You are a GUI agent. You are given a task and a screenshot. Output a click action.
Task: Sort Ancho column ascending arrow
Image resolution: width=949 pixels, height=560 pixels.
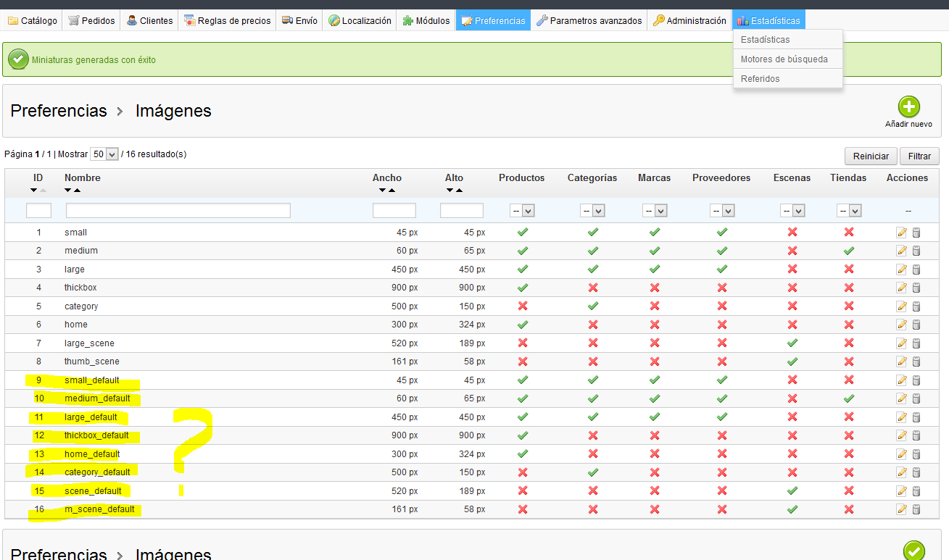(x=391, y=191)
